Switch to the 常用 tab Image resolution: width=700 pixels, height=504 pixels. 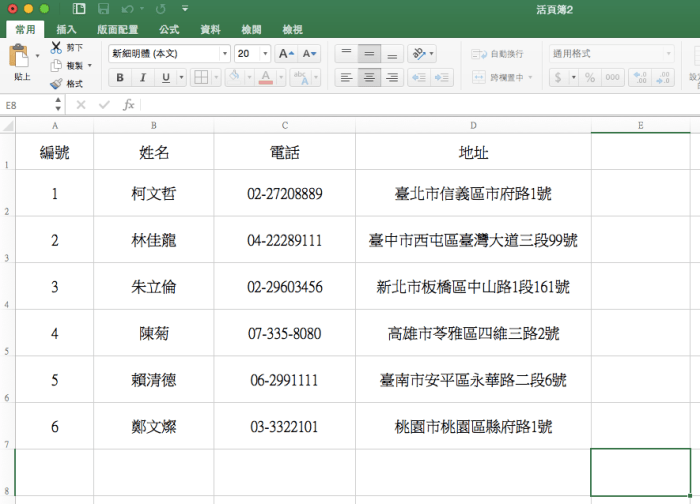(25, 29)
